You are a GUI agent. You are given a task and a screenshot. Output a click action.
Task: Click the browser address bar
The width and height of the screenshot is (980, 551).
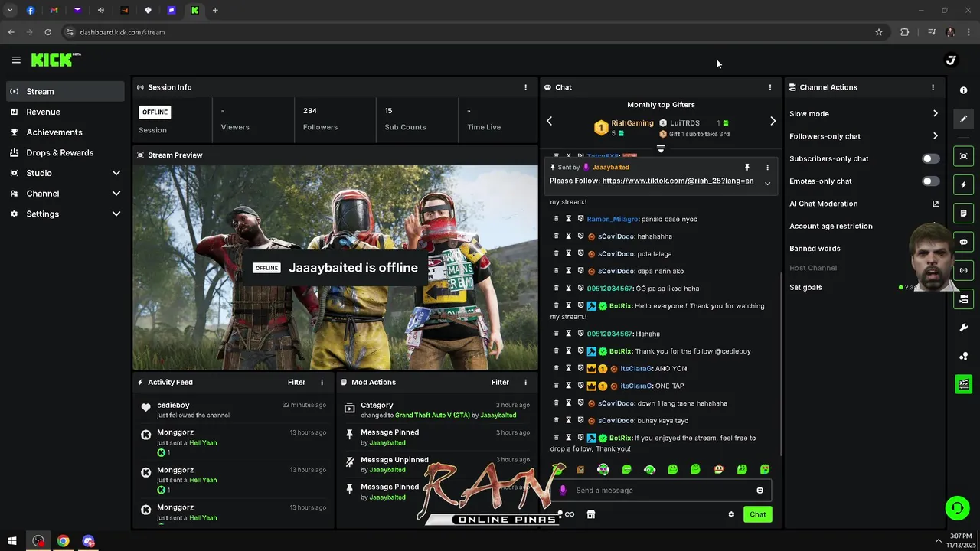click(471, 32)
